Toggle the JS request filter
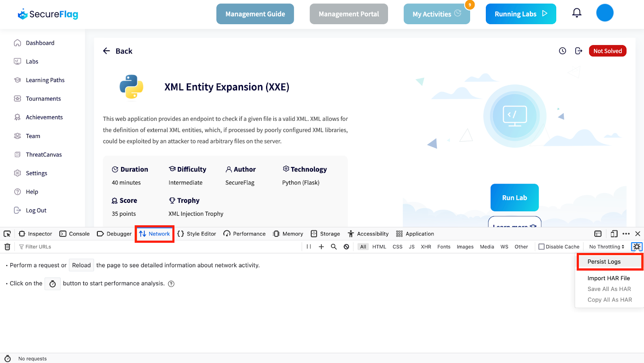 (411, 247)
